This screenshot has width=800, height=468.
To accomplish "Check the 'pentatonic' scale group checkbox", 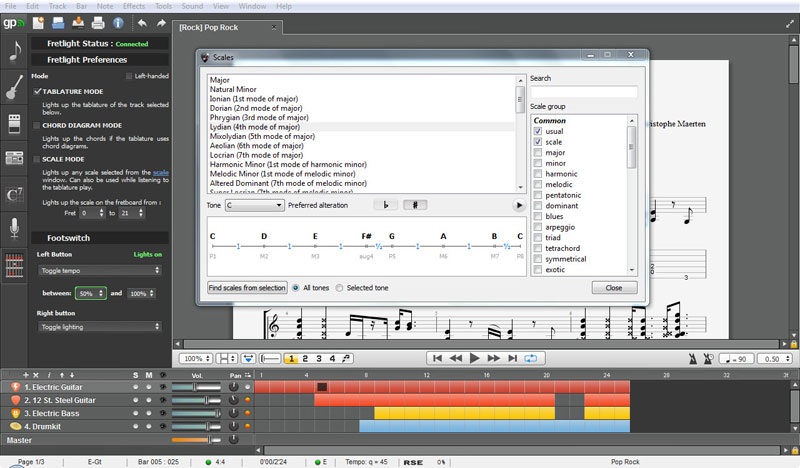I will (538, 195).
